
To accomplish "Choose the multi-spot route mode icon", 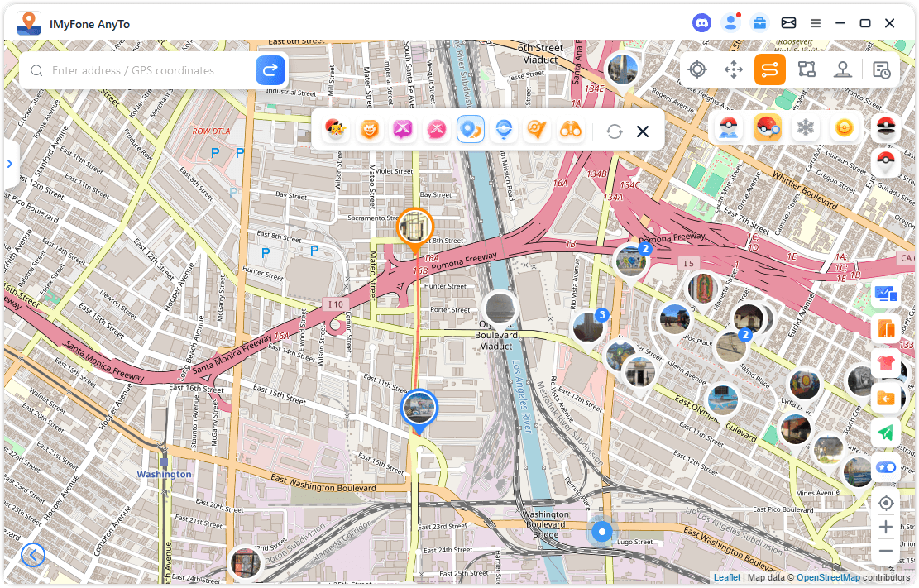I will 807,69.
